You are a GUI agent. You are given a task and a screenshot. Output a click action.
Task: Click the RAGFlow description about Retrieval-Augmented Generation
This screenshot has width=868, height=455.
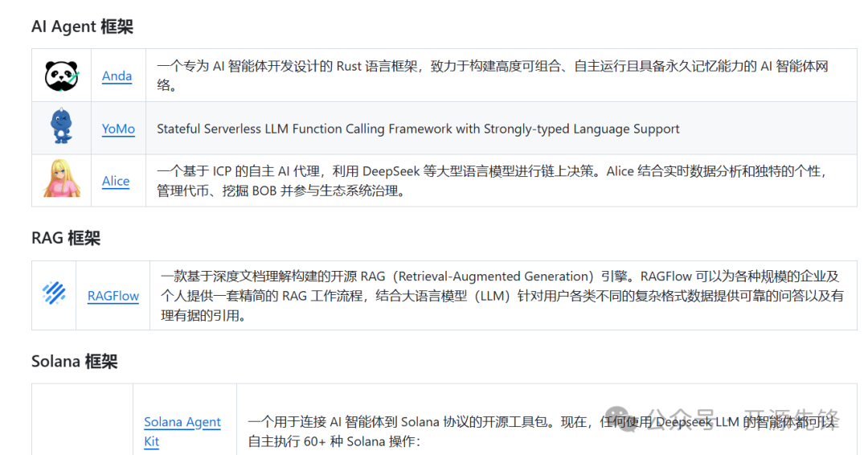click(x=502, y=296)
